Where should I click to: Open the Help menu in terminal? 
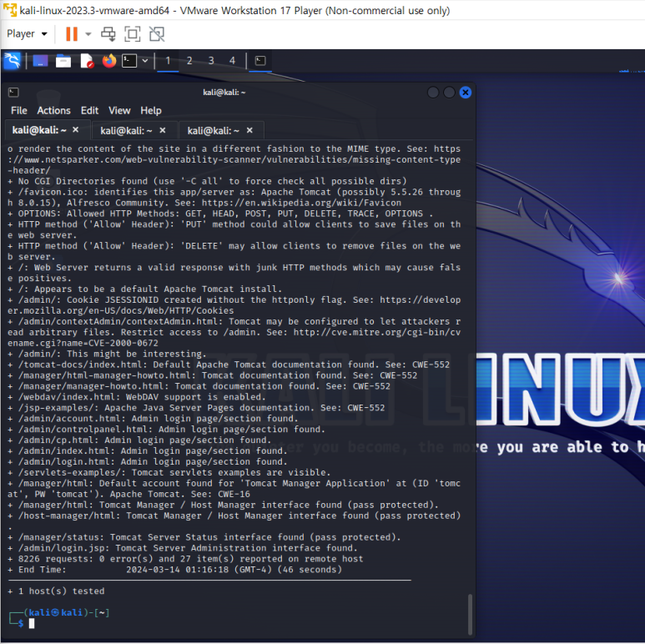tap(151, 111)
